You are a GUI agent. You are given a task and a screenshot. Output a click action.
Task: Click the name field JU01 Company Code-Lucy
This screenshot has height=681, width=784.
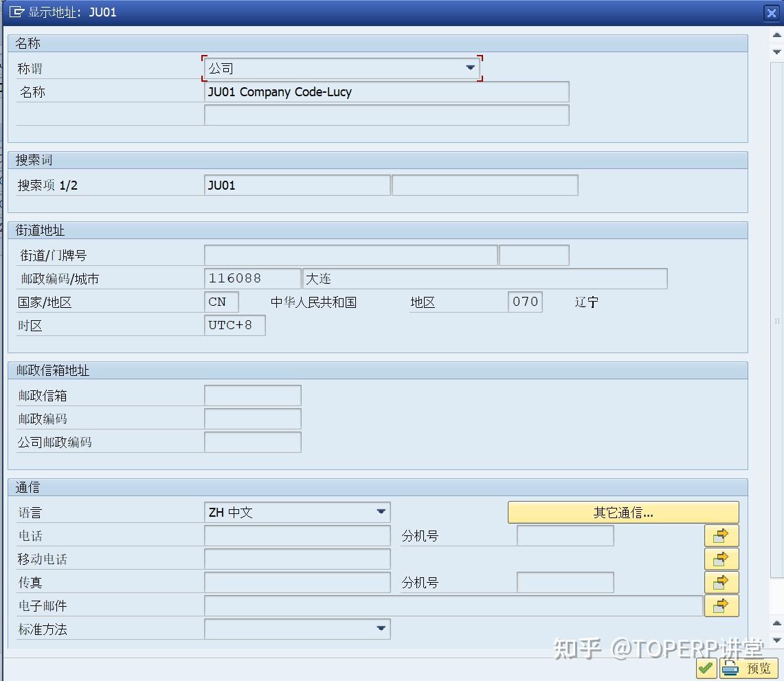click(x=386, y=92)
